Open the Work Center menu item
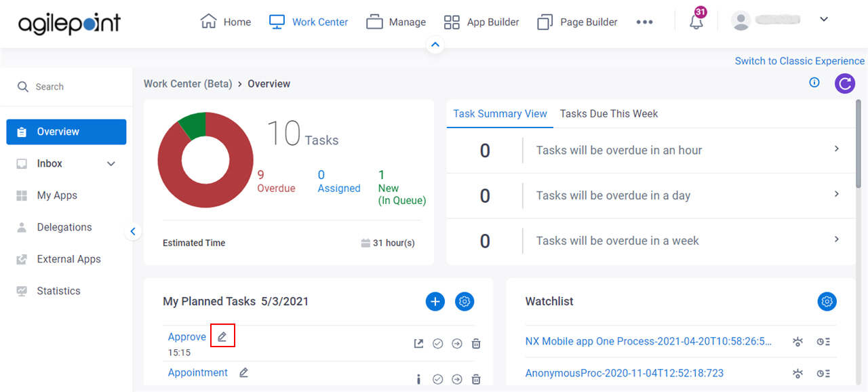Screen dimensions: 868x392 pyautogui.click(x=309, y=22)
